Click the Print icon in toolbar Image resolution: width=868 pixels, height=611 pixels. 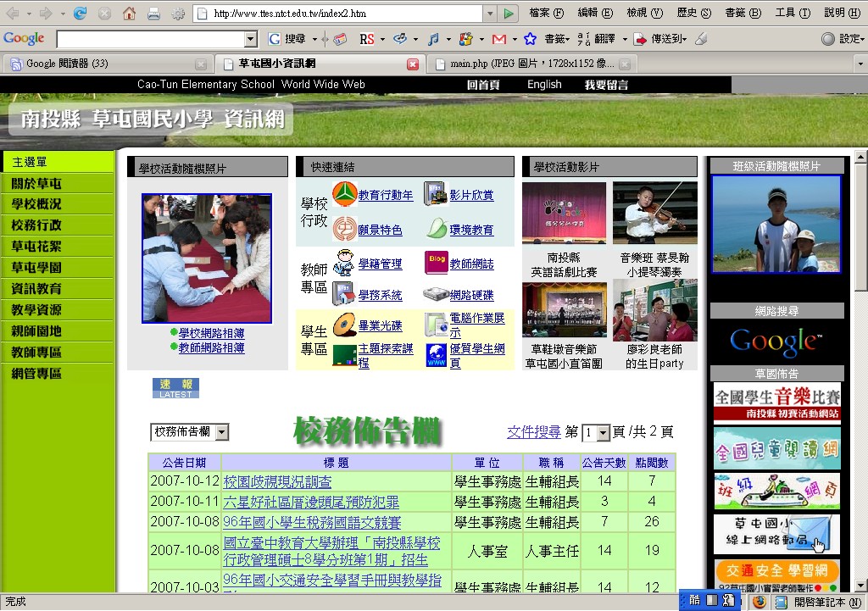(x=154, y=14)
